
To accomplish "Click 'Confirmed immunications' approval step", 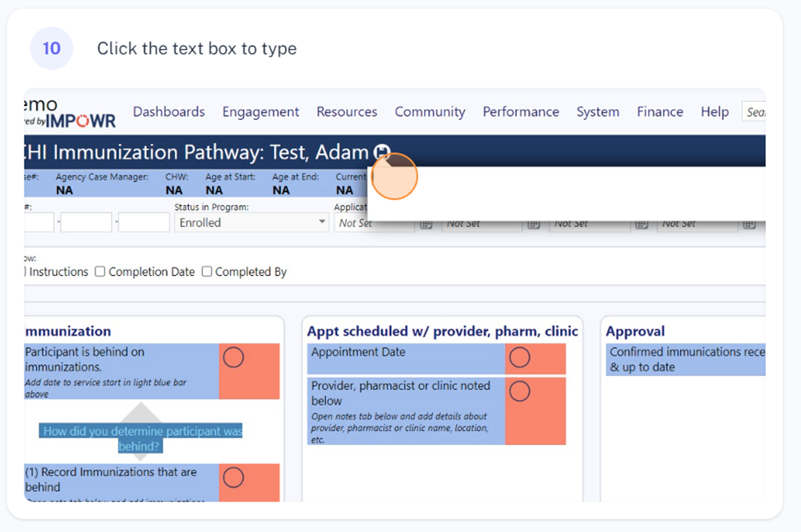I will [x=685, y=360].
